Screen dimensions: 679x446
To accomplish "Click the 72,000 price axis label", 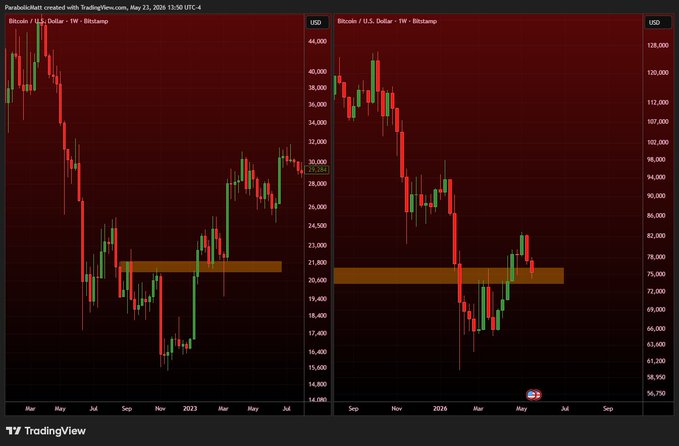I will pos(656,291).
